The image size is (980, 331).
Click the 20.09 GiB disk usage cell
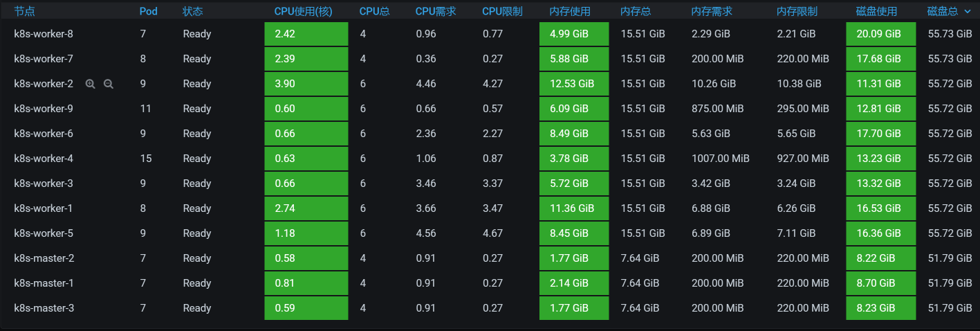coord(880,34)
